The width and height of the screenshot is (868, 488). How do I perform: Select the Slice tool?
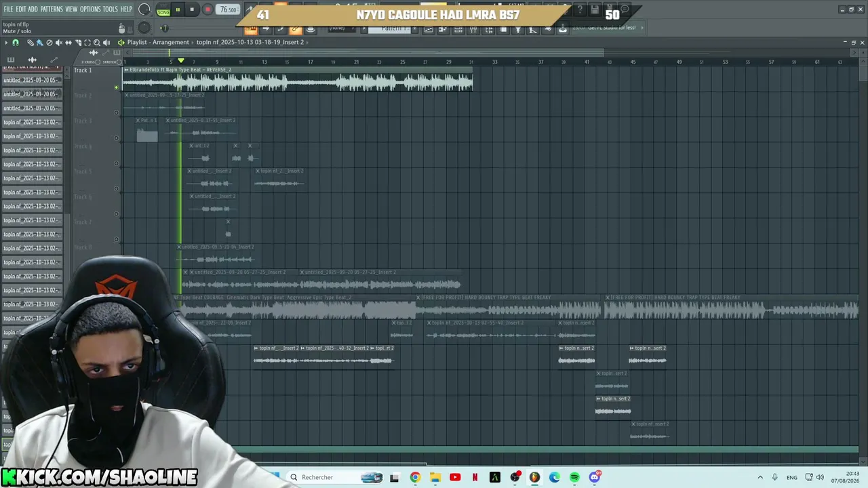pyautogui.click(x=78, y=43)
